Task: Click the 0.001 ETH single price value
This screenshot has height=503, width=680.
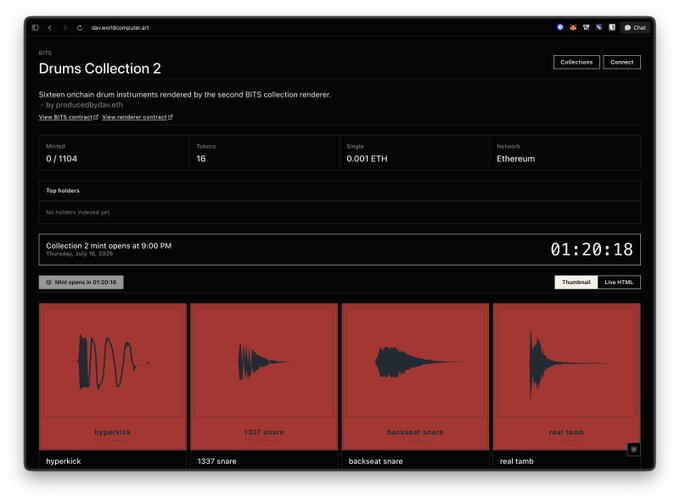Action: click(367, 159)
